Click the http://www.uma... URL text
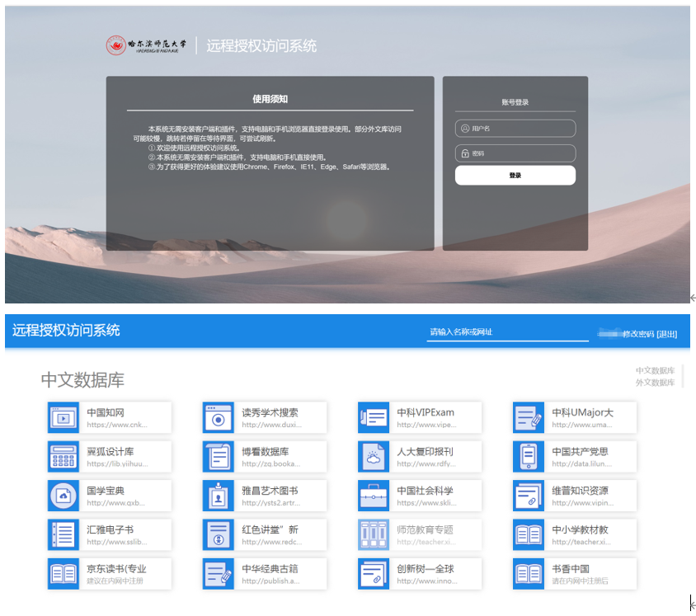This screenshot has width=696, height=616. point(582,425)
